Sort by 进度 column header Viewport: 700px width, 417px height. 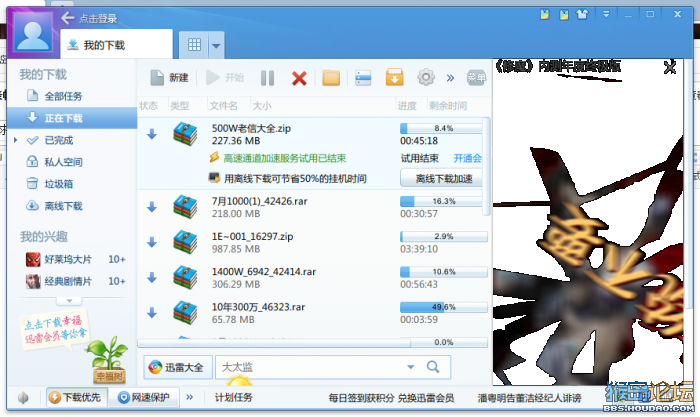(x=407, y=106)
